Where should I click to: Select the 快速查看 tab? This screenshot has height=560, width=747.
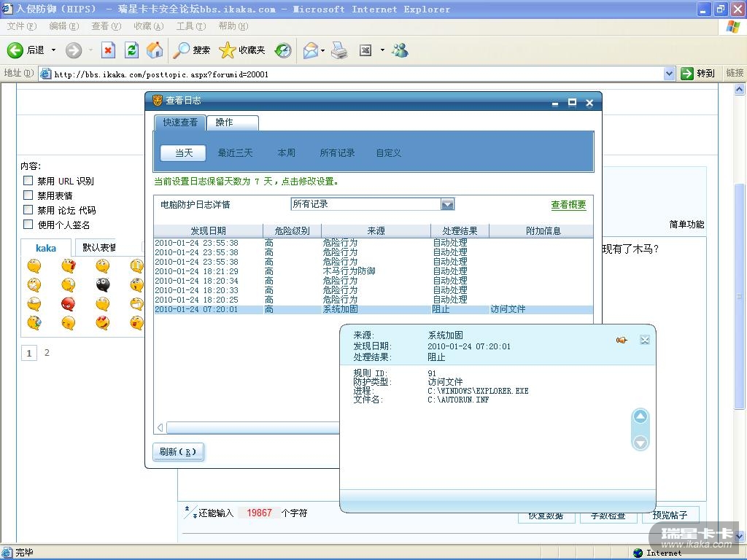coord(180,122)
